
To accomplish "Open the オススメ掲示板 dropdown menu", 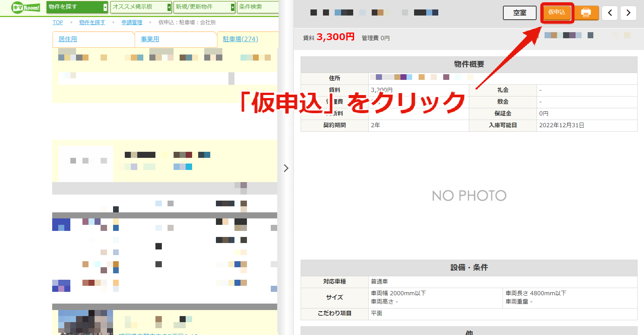I will (141, 7).
